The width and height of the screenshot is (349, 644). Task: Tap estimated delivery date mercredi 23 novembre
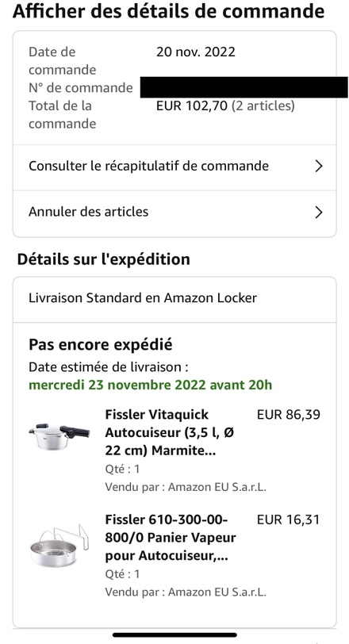pos(150,385)
